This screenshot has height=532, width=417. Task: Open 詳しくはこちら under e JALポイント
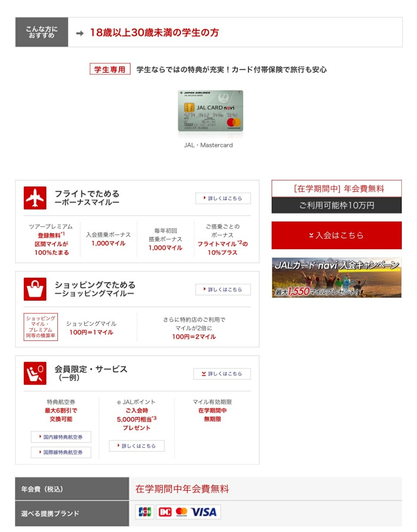tap(137, 446)
